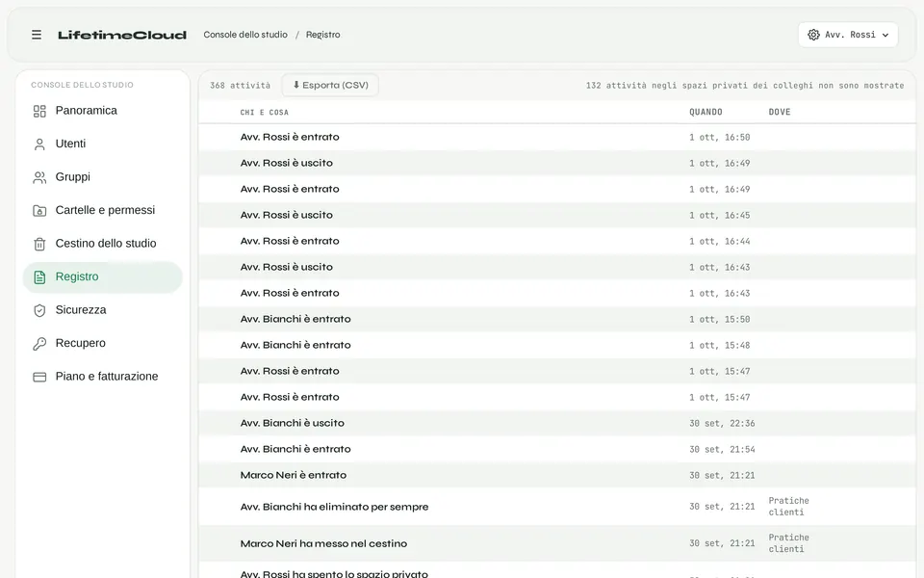Click the 30 set, 21:54 timestamp

point(722,450)
